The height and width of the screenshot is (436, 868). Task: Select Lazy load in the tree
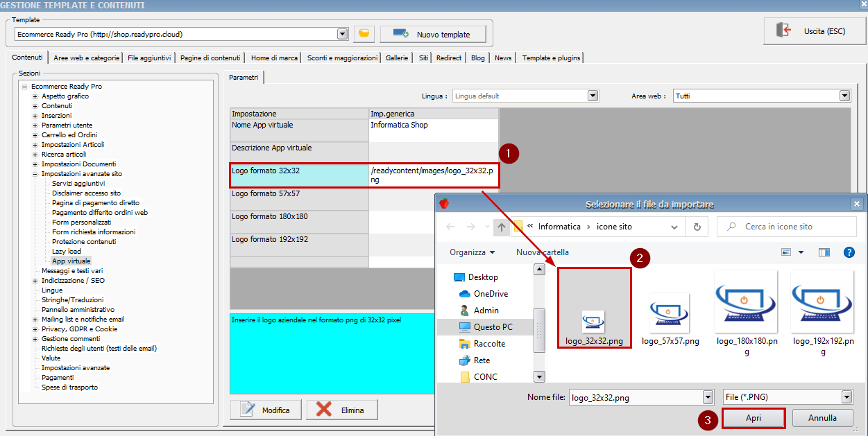pyautogui.click(x=67, y=251)
